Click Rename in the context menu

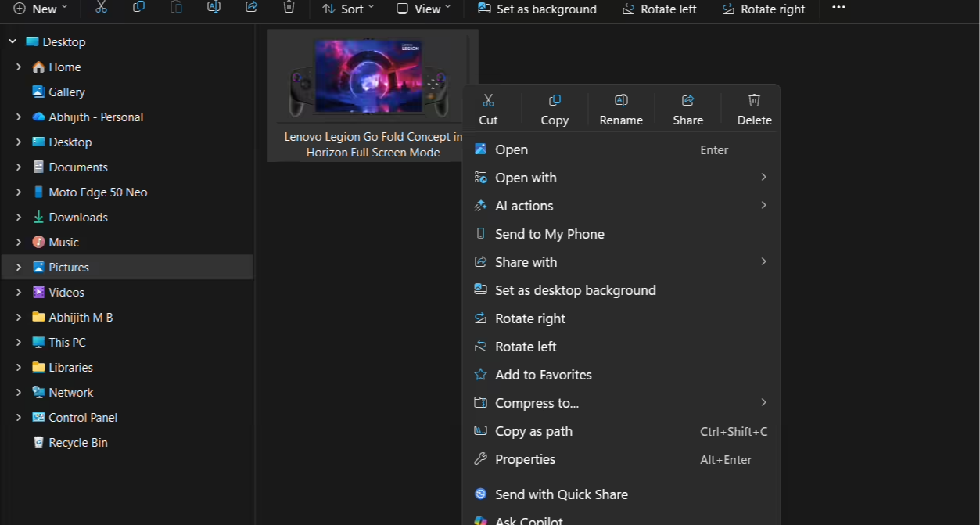(x=621, y=110)
